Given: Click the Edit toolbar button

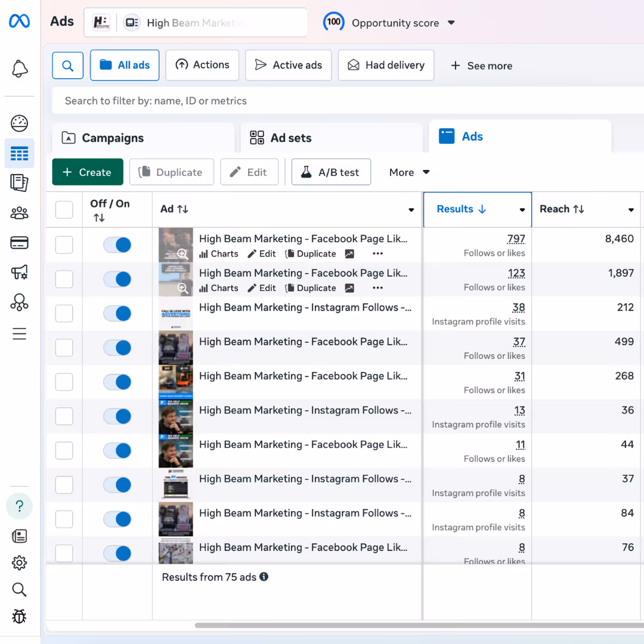Looking at the screenshot, I should tap(249, 172).
